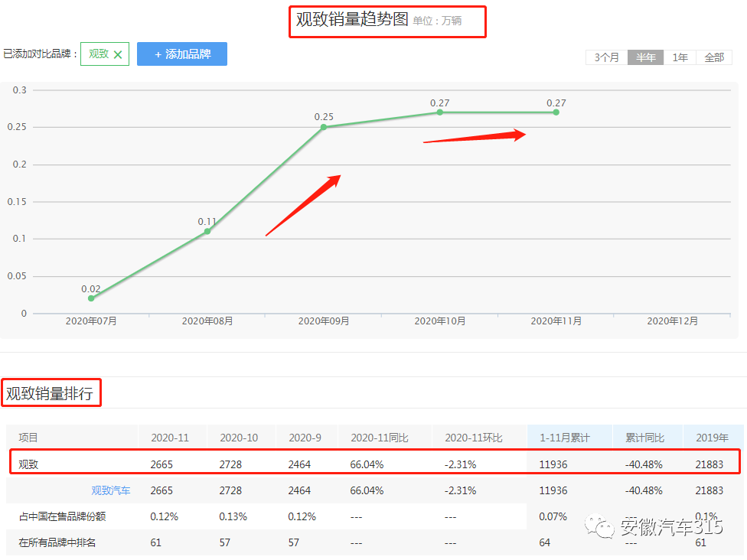
Task: Click the 累计同比 column header
Action: point(644,438)
